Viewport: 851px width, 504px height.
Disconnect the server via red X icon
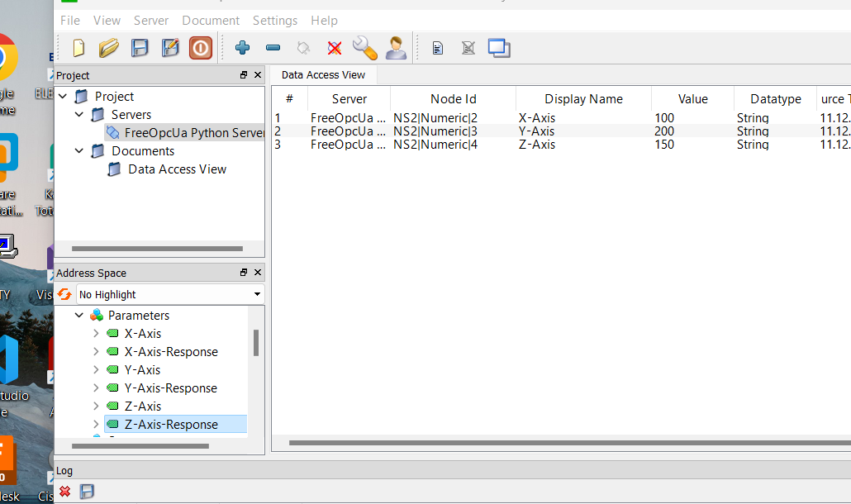[334, 47]
